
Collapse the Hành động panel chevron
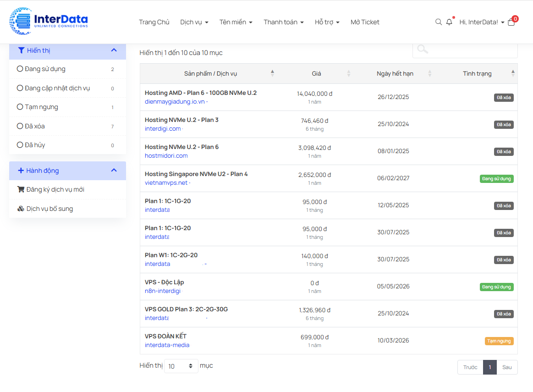[114, 170]
